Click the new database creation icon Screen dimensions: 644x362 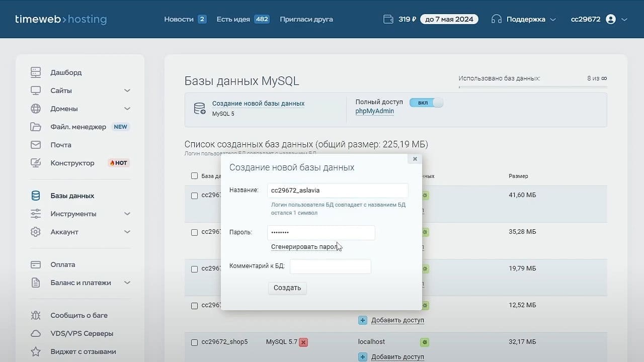200,109
